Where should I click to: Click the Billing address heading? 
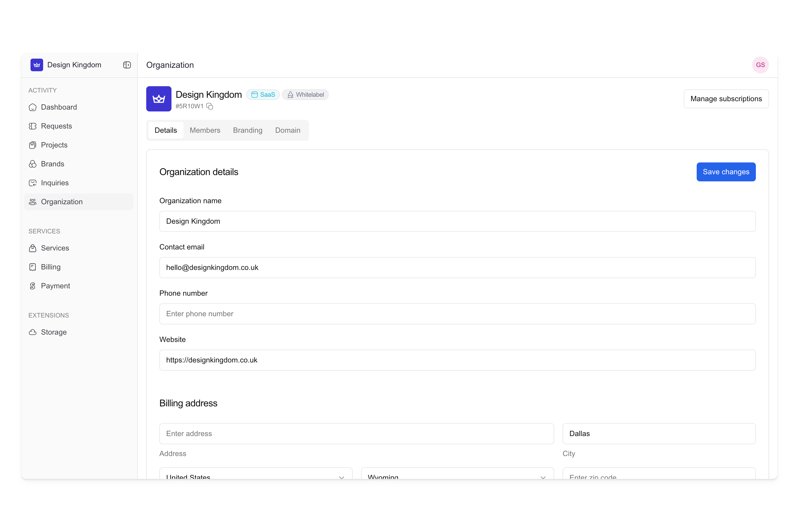pyautogui.click(x=188, y=403)
